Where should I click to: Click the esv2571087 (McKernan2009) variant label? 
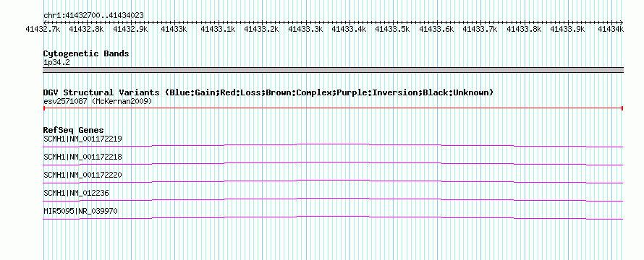tap(98, 101)
